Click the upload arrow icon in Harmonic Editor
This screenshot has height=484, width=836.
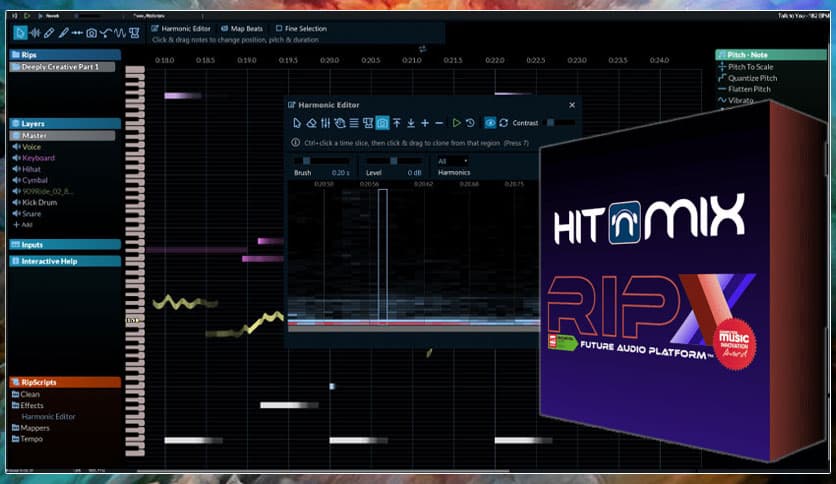tap(397, 123)
